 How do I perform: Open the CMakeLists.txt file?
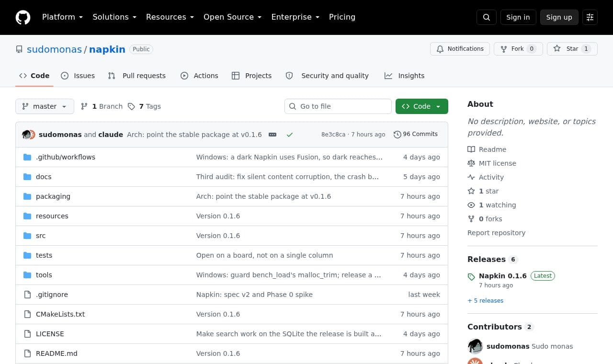(60, 314)
